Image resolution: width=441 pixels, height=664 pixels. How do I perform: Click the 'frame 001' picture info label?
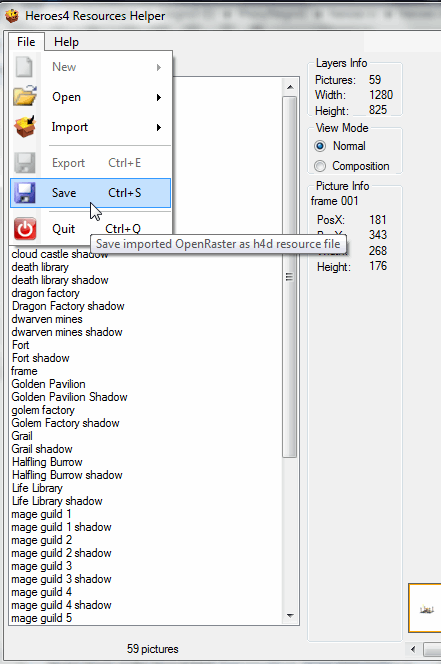tap(334, 201)
